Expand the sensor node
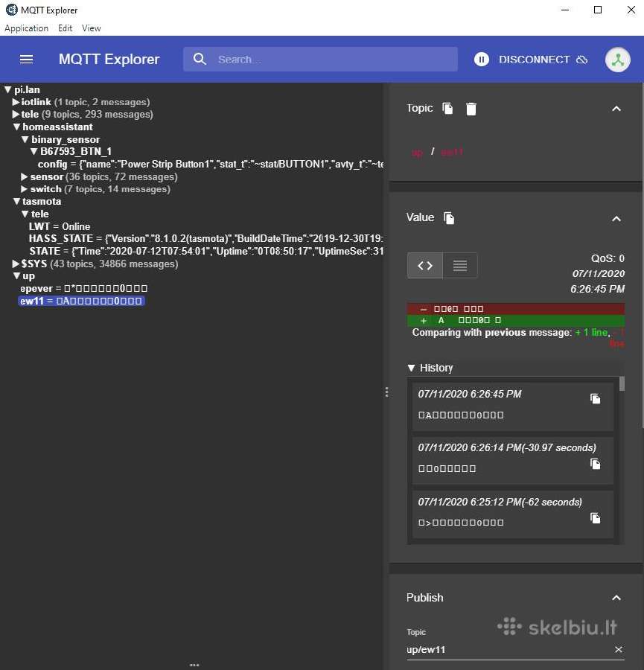 pos(25,176)
